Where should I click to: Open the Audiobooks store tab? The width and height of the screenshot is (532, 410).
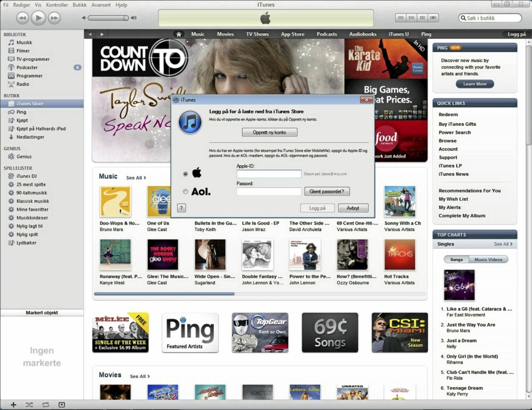(x=363, y=34)
